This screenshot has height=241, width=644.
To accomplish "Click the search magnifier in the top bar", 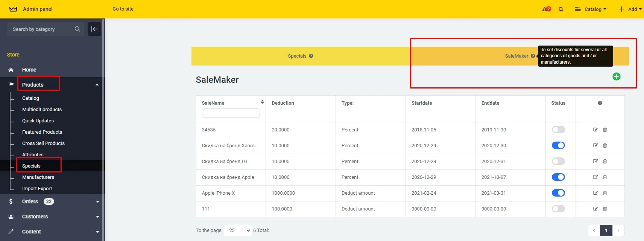I will pos(561,9).
